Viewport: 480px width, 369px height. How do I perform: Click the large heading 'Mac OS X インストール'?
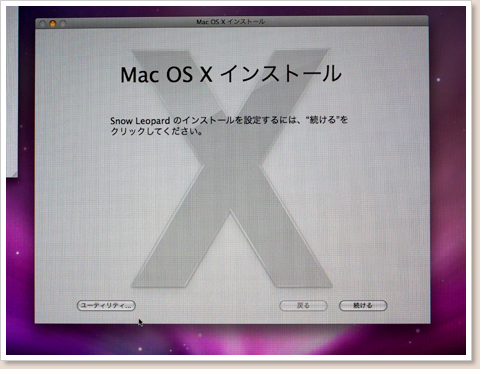point(231,74)
